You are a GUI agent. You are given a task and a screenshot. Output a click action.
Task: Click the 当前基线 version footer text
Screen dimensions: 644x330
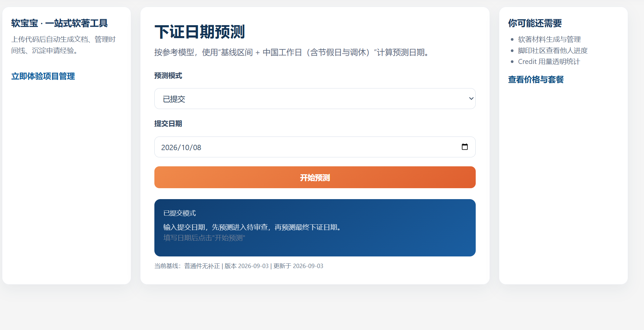tap(239, 266)
